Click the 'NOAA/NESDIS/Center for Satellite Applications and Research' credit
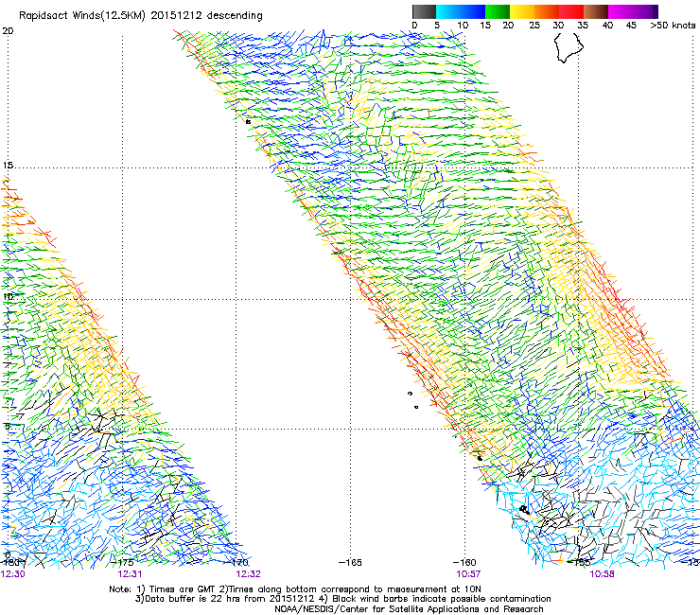700x615 pixels. click(409, 609)
